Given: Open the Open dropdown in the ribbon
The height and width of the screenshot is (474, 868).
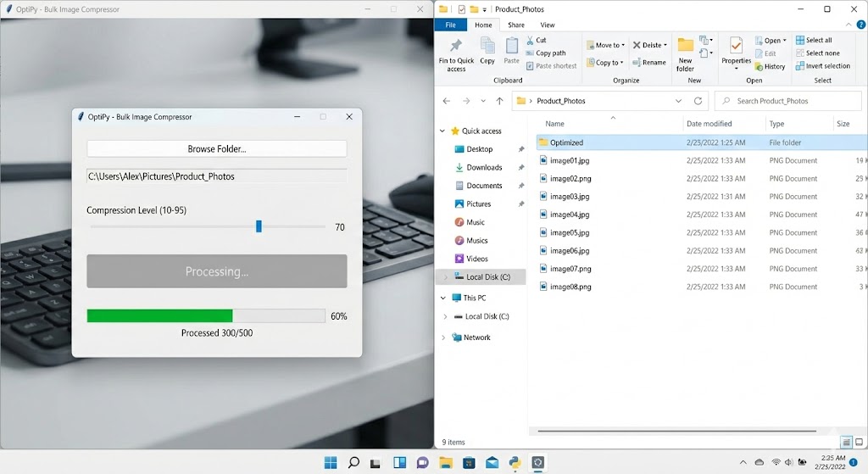Looking at the screenshot, I should (771, 41).
